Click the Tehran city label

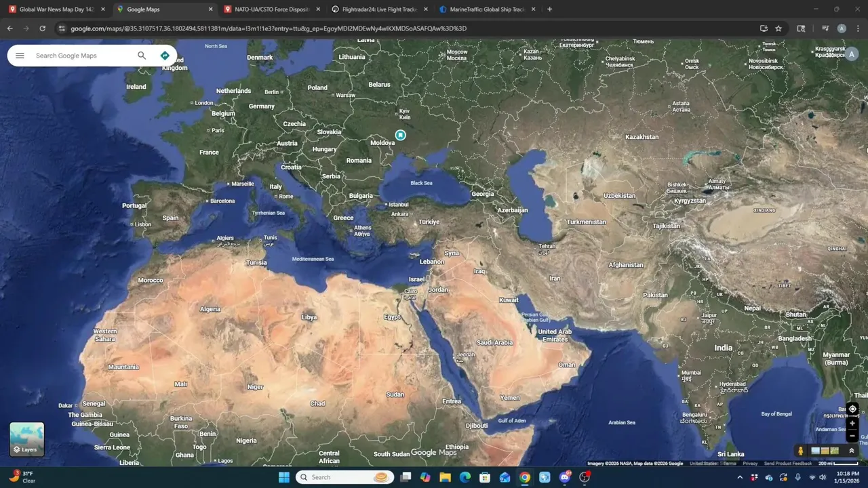tap(547, 249)
